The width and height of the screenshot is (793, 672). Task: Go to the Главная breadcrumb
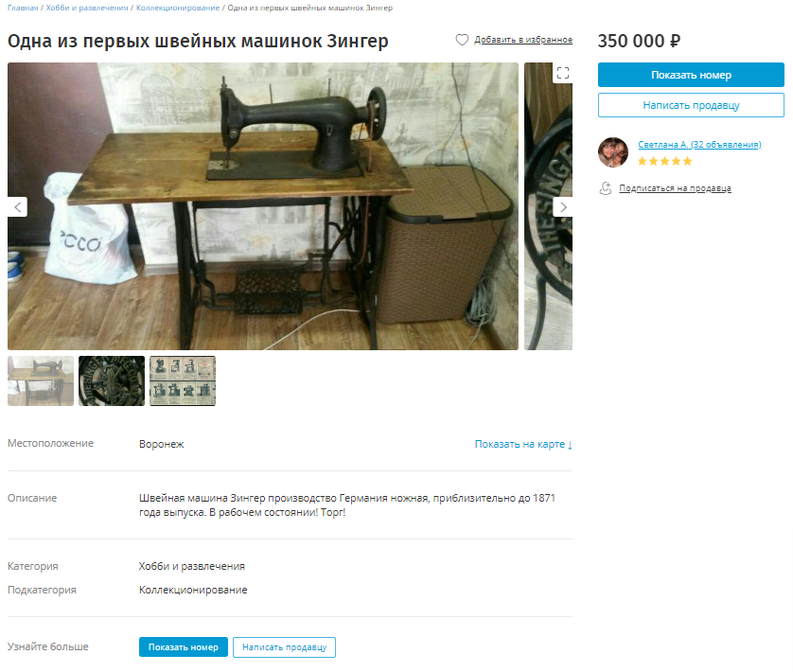(23, 8)
